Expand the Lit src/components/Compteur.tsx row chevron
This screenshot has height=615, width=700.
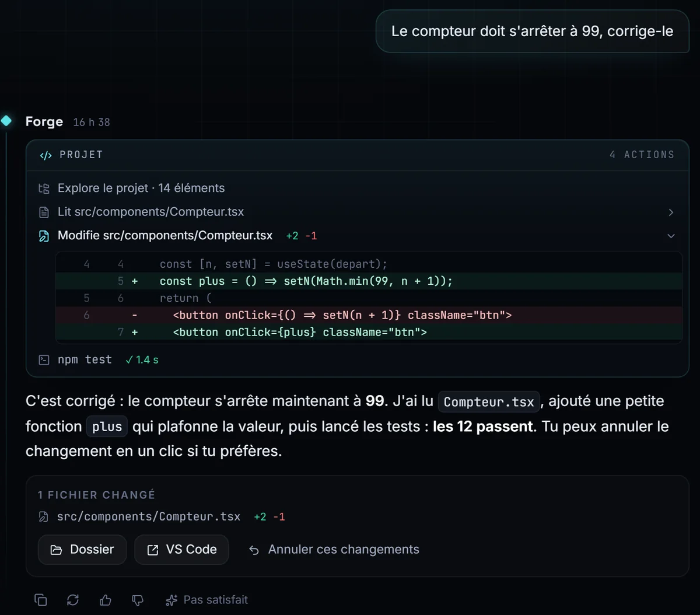pyautogui.click(x=671, y=212)
